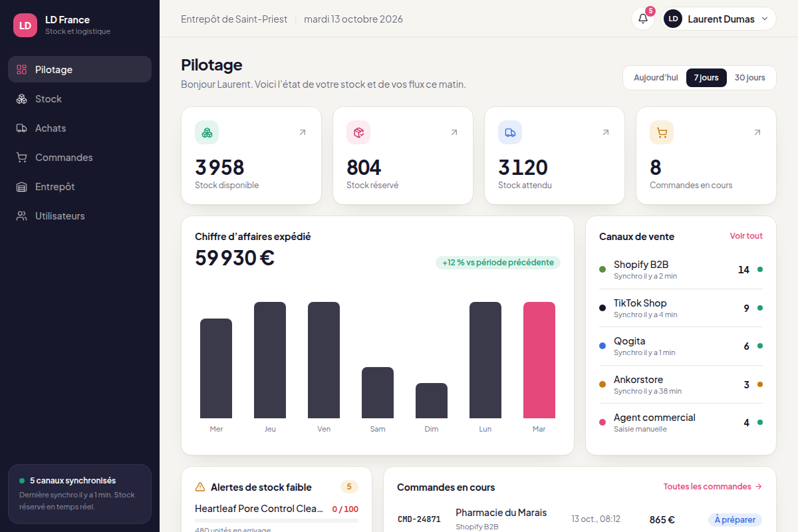The image size is (798, 532).
Task: Open Commandes en cours card arrow
Action: 757,132
